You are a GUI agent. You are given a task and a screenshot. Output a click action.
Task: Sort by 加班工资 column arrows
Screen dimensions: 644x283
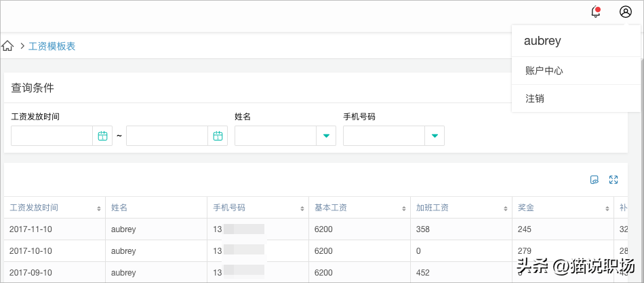[x=506, y=208]
